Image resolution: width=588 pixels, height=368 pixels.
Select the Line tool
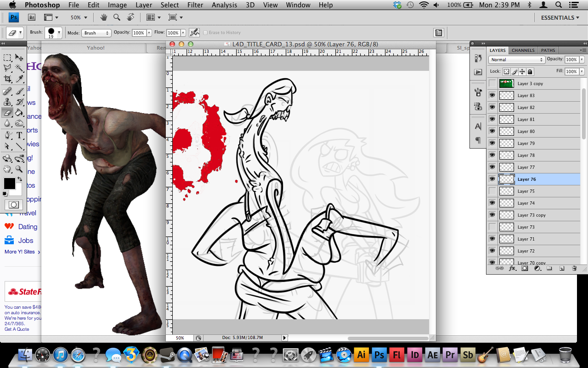19,146
